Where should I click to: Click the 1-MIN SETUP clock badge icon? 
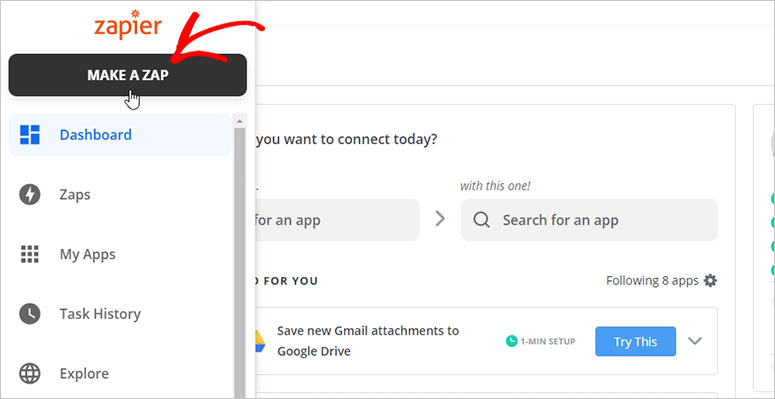tap(512, 341)
